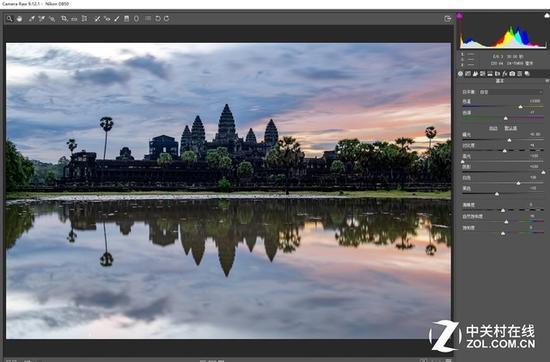
Task: Activate the Adjustment Brush tool
Action: click(117, 19)
